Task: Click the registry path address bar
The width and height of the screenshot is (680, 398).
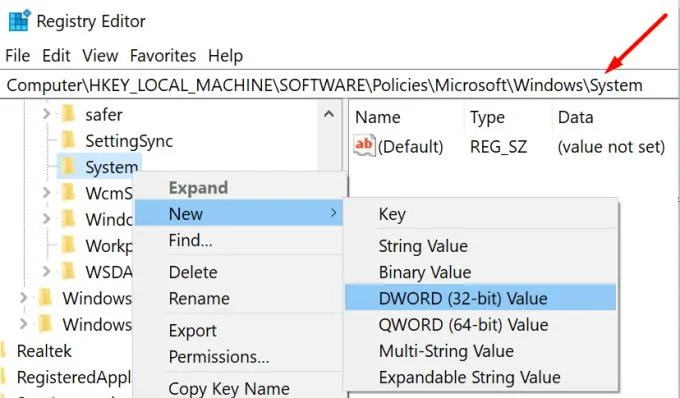Action: (x=339, y=85)
